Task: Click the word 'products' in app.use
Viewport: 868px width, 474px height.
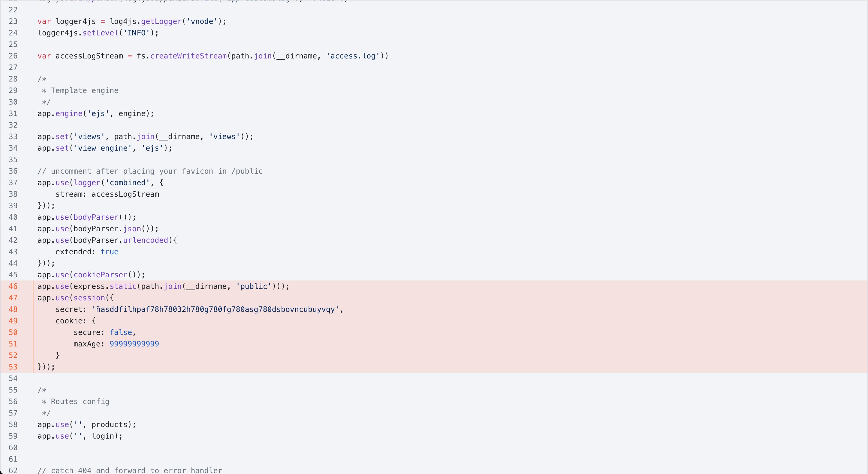Action: tap(109, 424)
